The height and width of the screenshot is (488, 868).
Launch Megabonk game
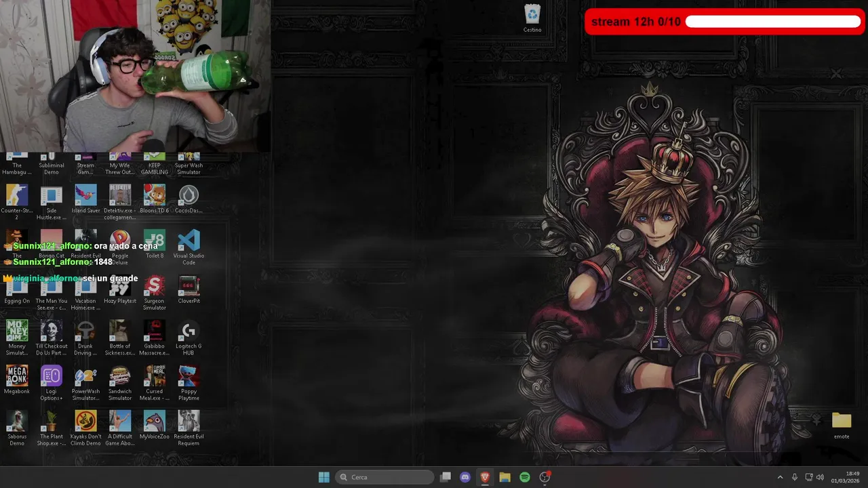17,380
